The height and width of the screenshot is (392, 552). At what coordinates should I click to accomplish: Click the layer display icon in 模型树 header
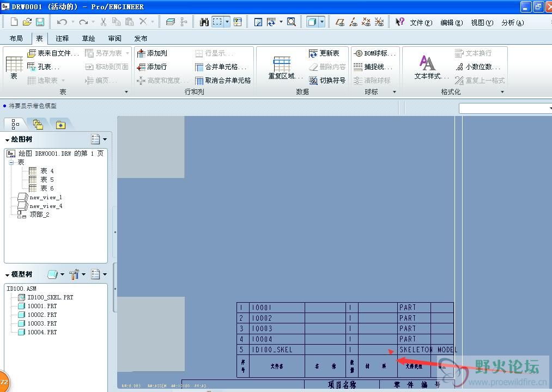click(52, 274)
